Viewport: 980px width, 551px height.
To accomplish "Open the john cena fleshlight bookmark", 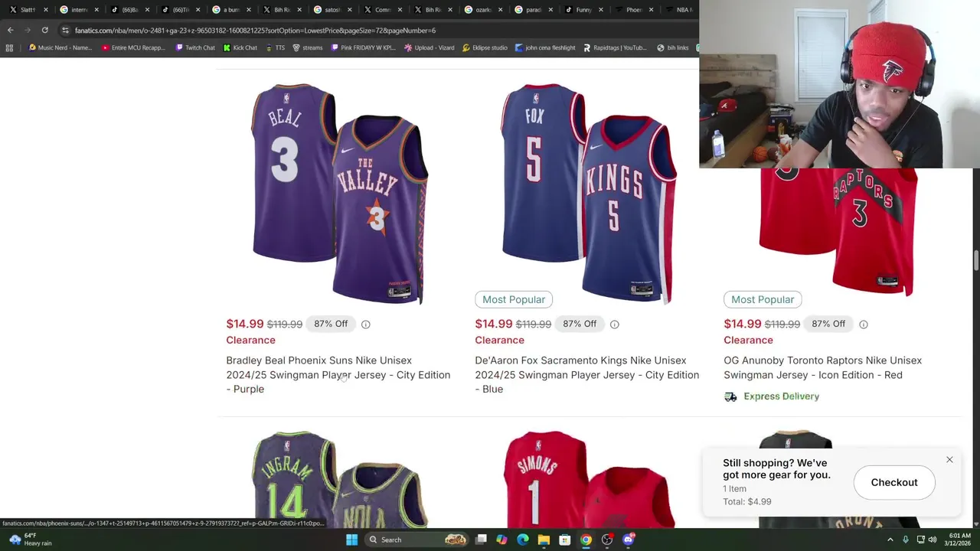I will tap(545, 47).
